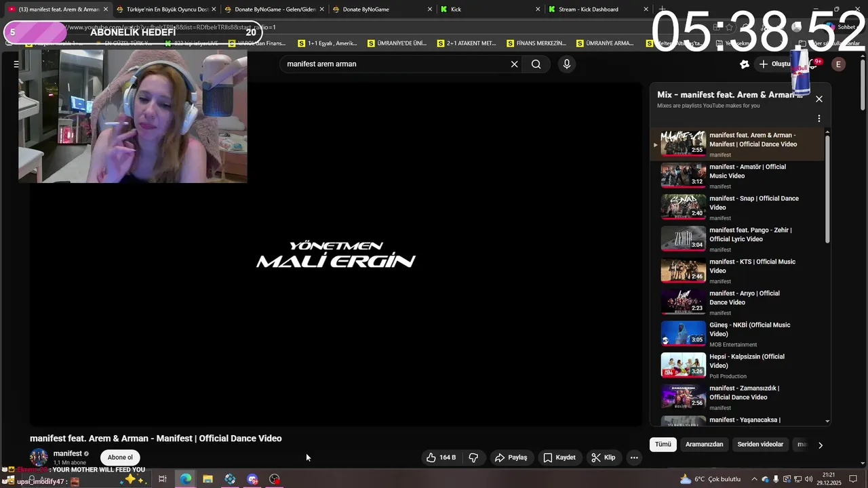Open the manifest channel avatar

point(39,457)
